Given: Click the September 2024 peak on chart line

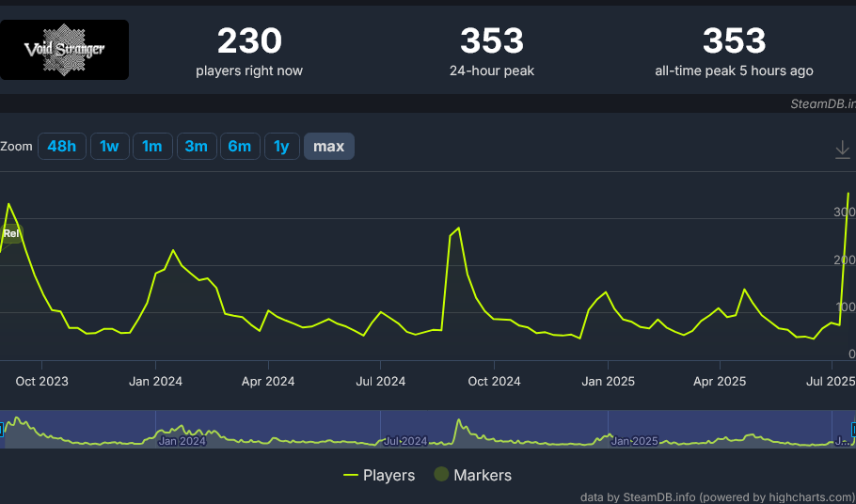Looking at the screenshot, I should [459, 228].
